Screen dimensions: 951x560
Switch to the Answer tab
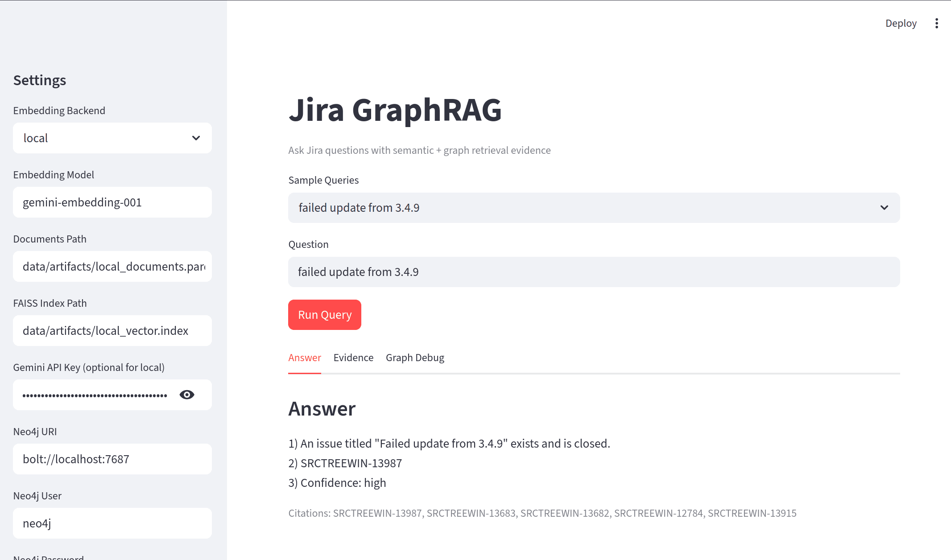(x=305, y=358)
